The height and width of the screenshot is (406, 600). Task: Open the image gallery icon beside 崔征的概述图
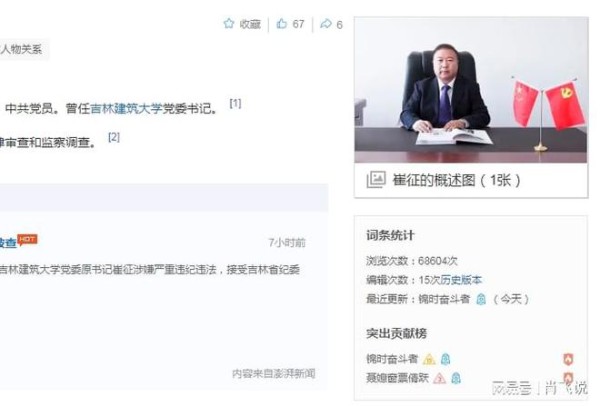[x=376, y=179]
